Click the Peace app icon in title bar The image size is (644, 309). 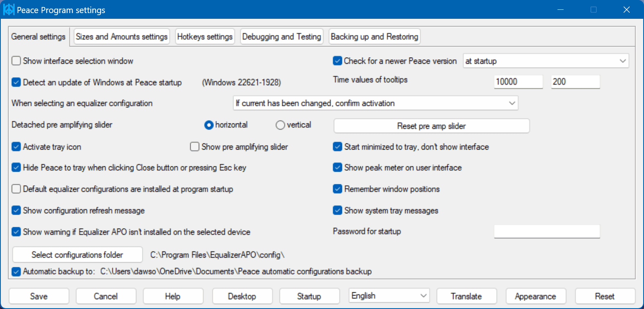click(x=9, y=10)
